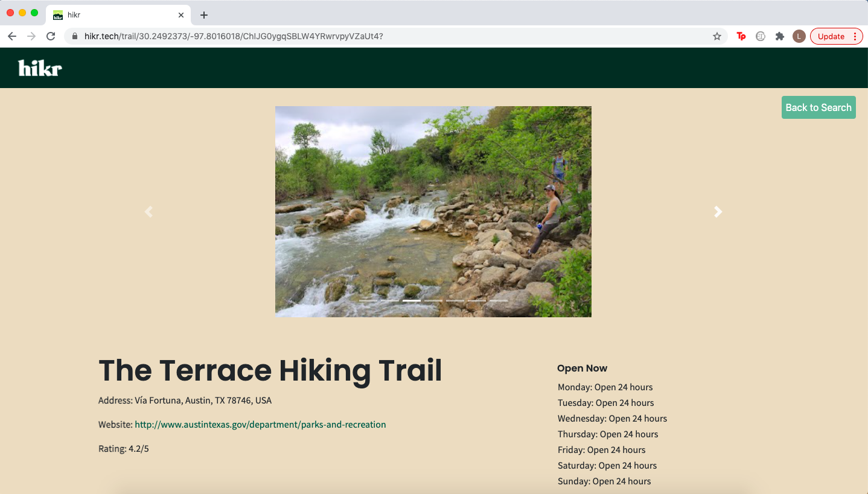Jump to the fifth carousel slide indicator
The image size is (868, 494).
[x=455, y=300]
